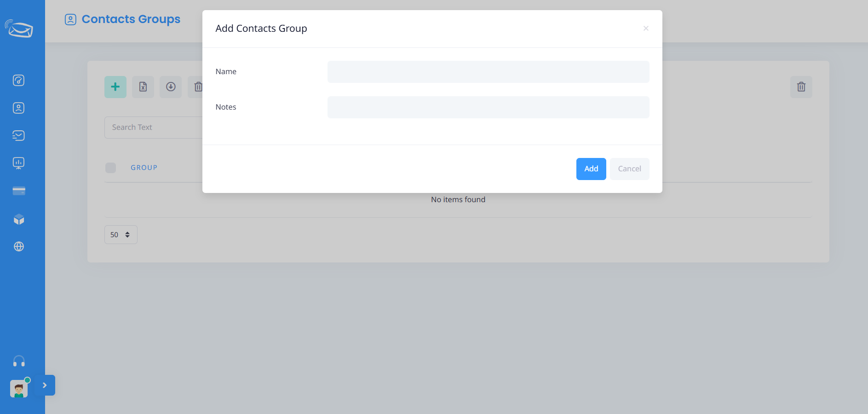868x414 pixels.
Task: Click the app logo in sidebar
Action: pyautogui.click(x=19, y=29)
